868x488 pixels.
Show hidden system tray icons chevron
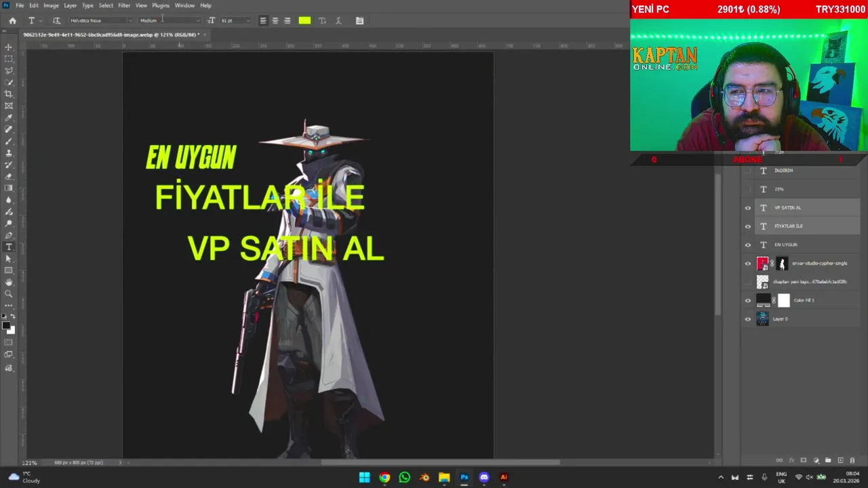point(721,477)
